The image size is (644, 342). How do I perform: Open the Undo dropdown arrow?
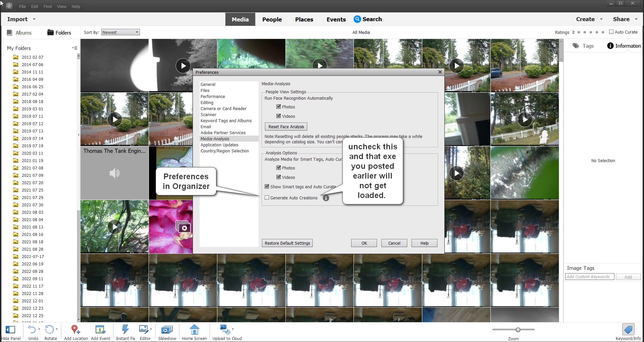coord(39,329)
